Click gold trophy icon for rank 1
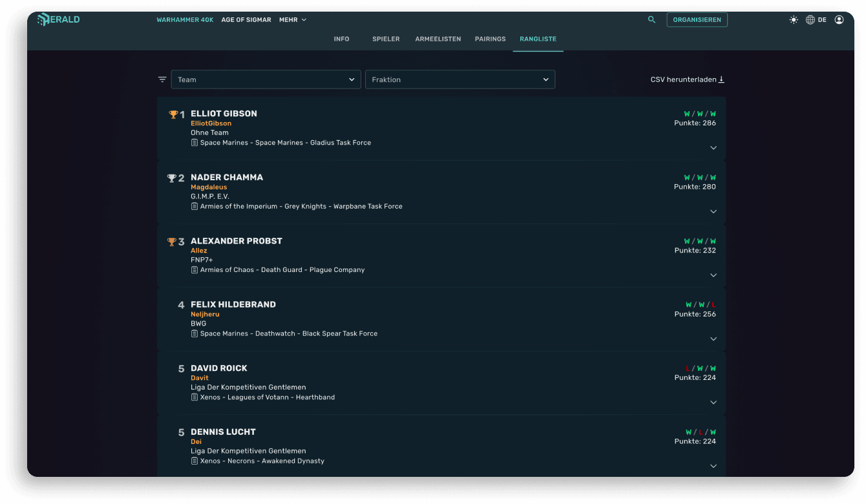The width and height of the screenshot is (866, 504). click(x=173, y=114)
